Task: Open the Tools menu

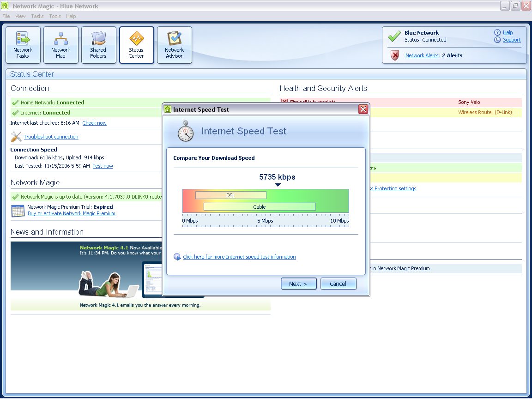Action: click(x=55, y=16)
